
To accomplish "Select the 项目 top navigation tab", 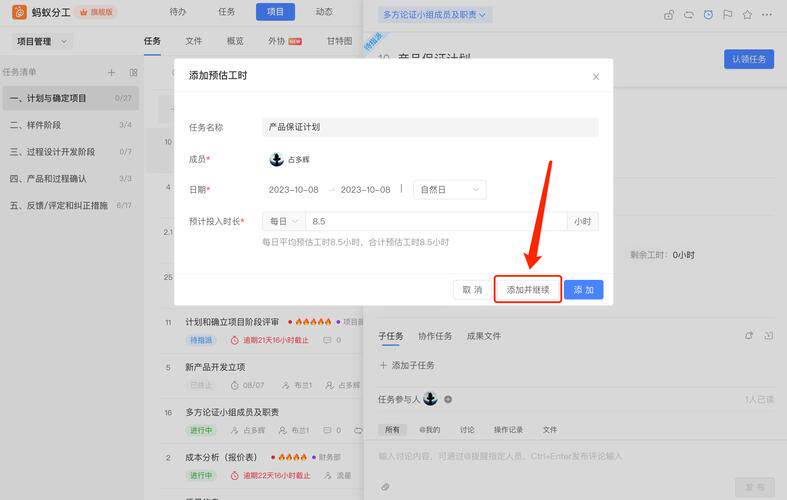I will 275,12.
